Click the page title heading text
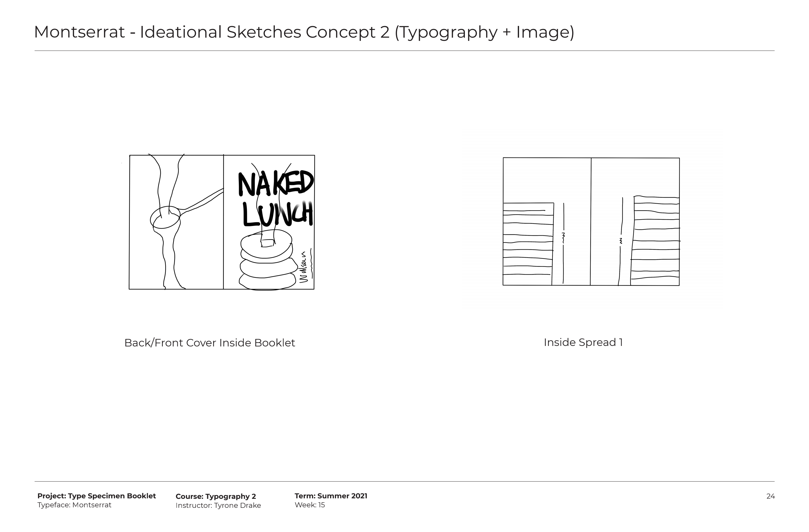The width and height of the screenshot is (809, 532). pyautogui.click(x=303, y=32)
